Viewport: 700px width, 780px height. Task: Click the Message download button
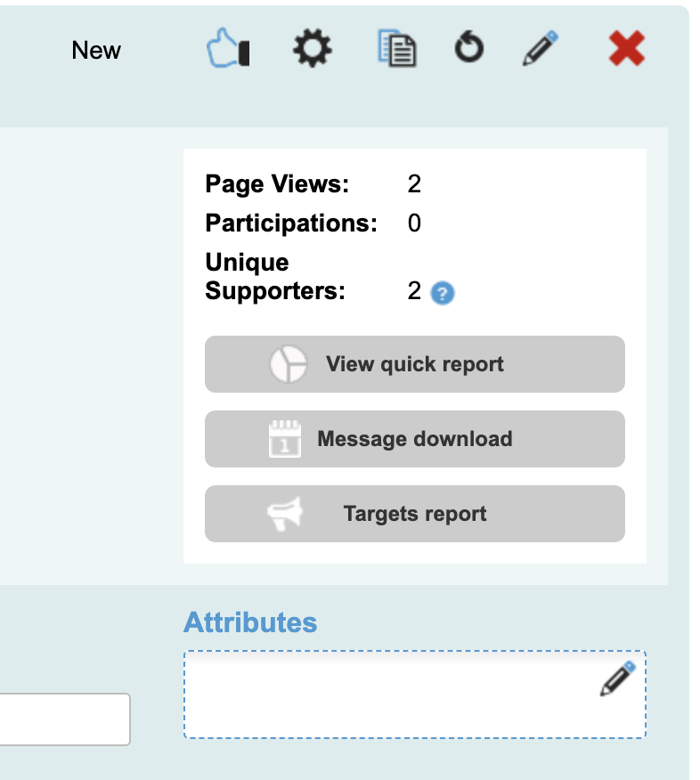pos(414,439)
